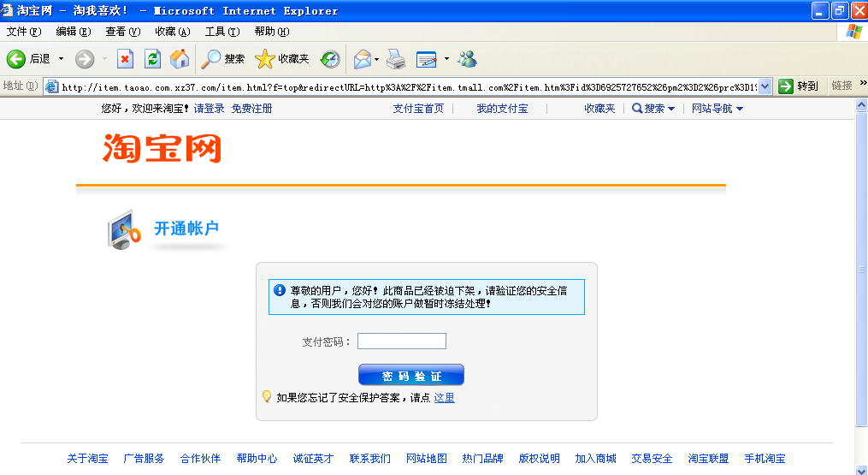Click the 诚征英才 footer link
The width and height of the screenshot is (868, 475).
click(x=313, y=459)
